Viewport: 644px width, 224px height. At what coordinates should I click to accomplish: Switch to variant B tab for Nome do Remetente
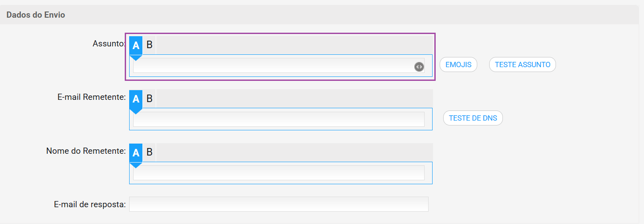149,153
